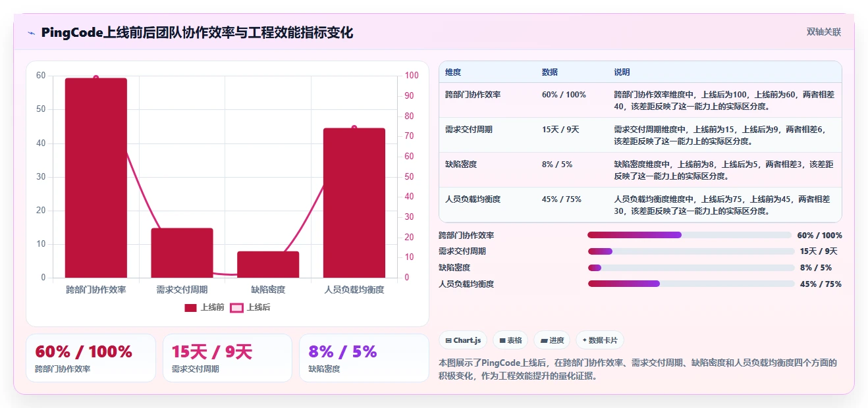Click the line point above the 跨部门协作效率 bar
Viewport: 868px width, 408px height.
point(96,78)
